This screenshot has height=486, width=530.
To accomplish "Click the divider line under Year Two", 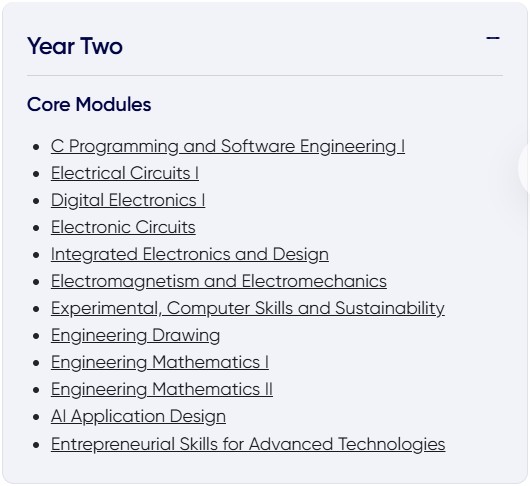I will pos(265,76).
